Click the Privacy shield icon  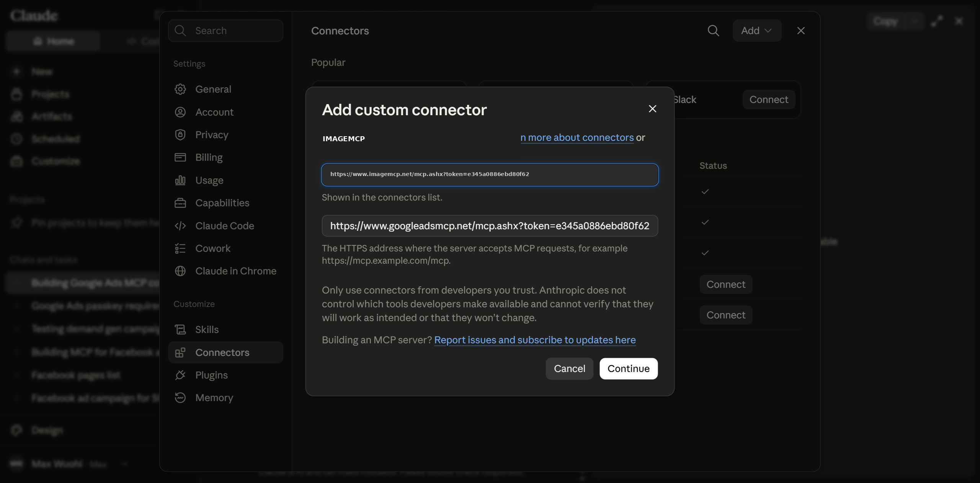click(x=180, y=135)
